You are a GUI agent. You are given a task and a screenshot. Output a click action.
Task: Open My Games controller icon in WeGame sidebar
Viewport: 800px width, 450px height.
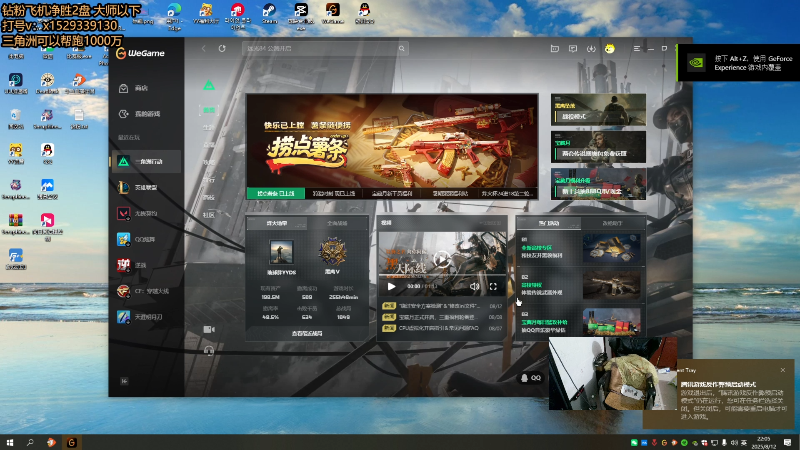point(123,114)
